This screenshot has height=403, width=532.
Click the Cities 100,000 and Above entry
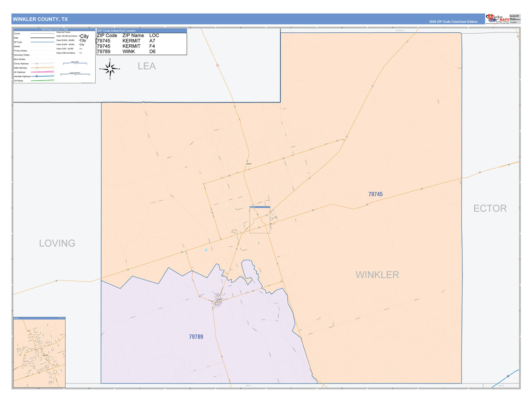click(66, 36)
